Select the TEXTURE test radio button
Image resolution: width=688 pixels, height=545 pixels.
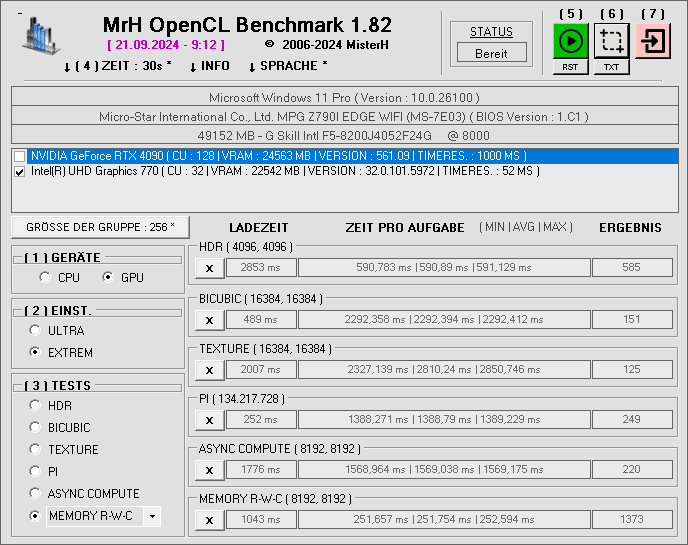(x=35, y=449)
